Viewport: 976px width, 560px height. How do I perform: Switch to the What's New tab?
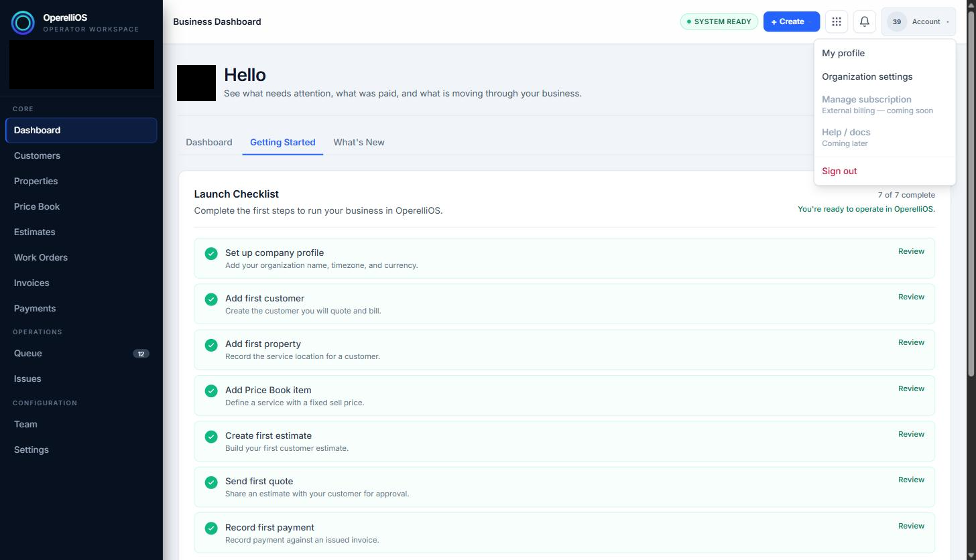[x=359, y=142]
